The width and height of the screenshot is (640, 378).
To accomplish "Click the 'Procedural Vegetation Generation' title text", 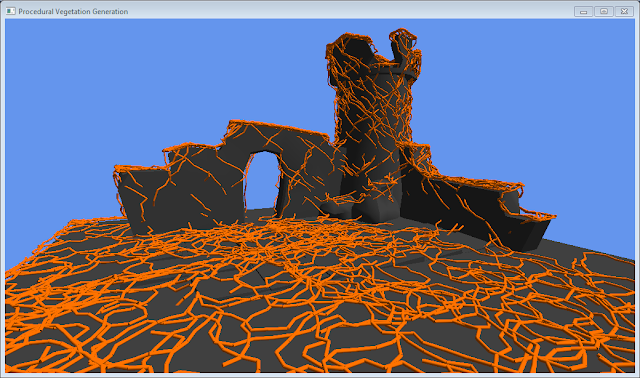I will click(x=73, y=11).
